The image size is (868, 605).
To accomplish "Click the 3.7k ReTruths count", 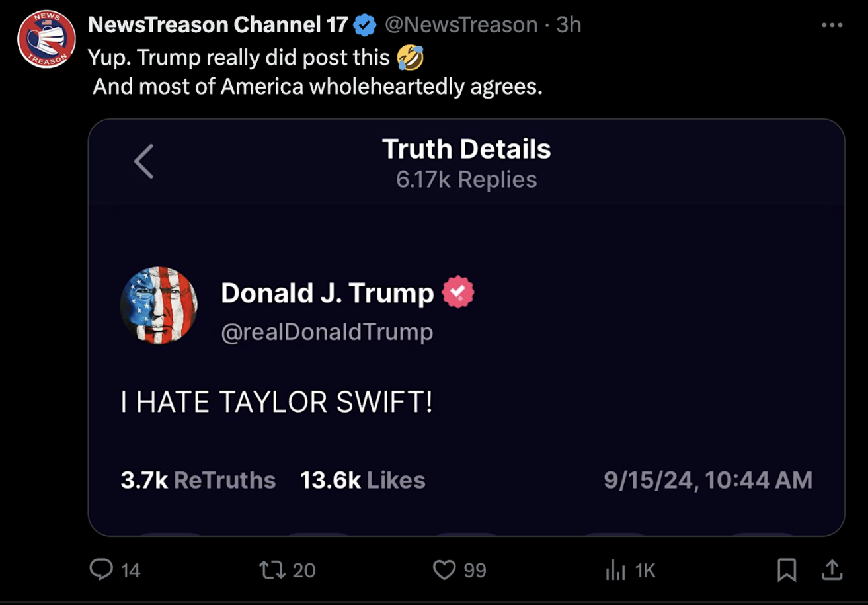I will pos(198,480).
